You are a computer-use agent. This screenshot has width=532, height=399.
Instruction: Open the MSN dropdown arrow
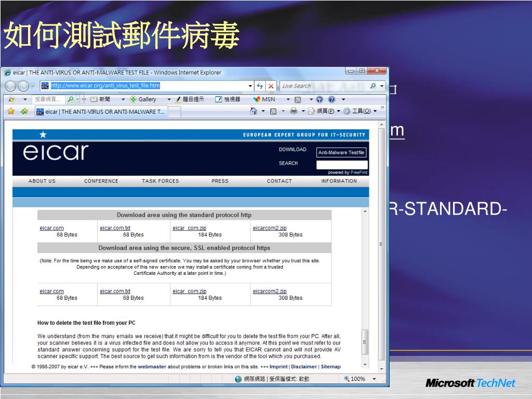click(x=288, y=99)
